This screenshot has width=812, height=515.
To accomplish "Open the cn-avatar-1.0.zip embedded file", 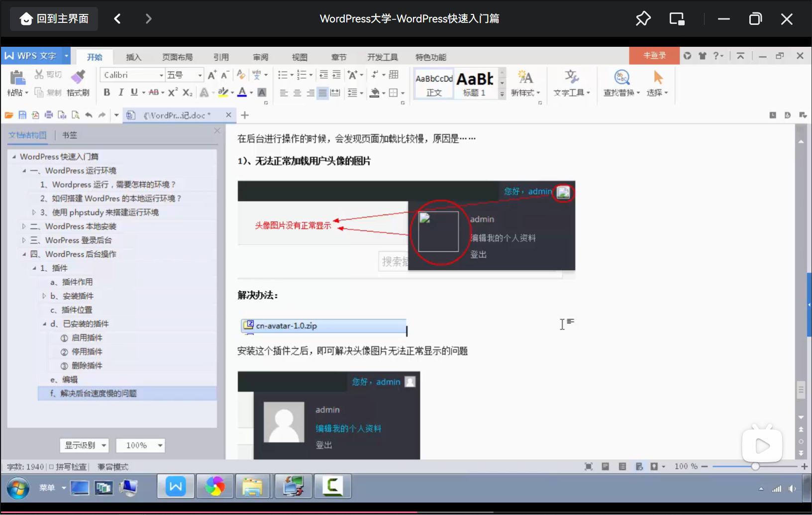I will (324, 326).
